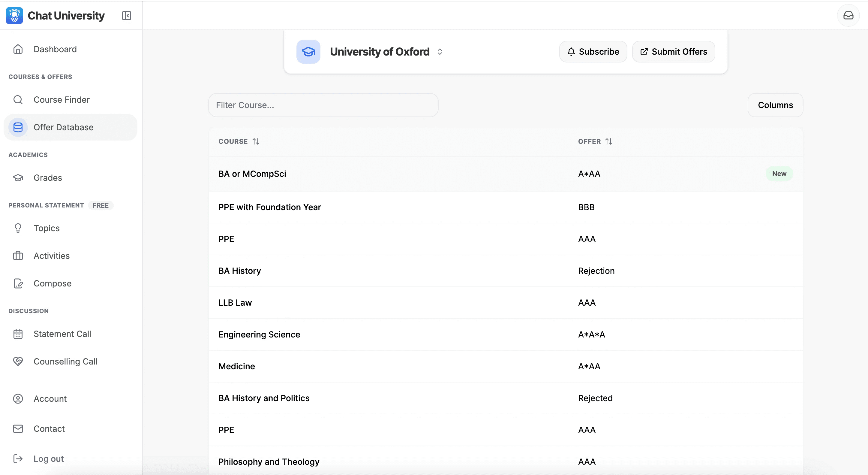Screen dimensions: 868x475
Task: Open Grades under Academics
Action: 71,178
